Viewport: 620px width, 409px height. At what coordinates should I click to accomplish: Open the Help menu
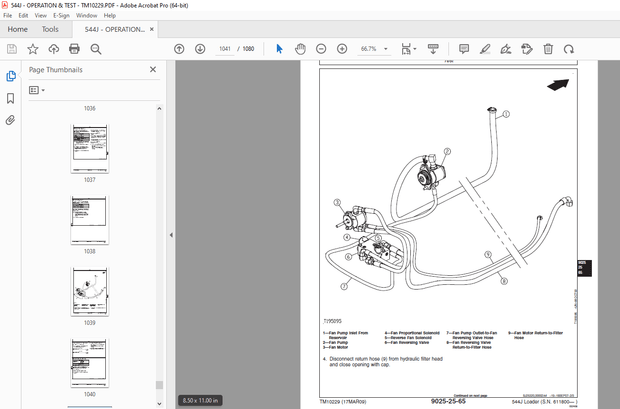[110, 16]
